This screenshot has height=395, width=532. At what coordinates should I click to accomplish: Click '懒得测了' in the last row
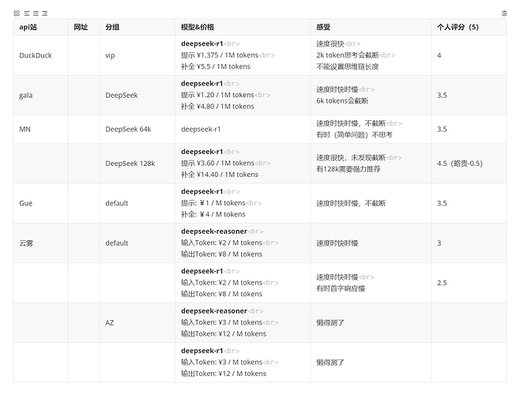pos(330,363)
